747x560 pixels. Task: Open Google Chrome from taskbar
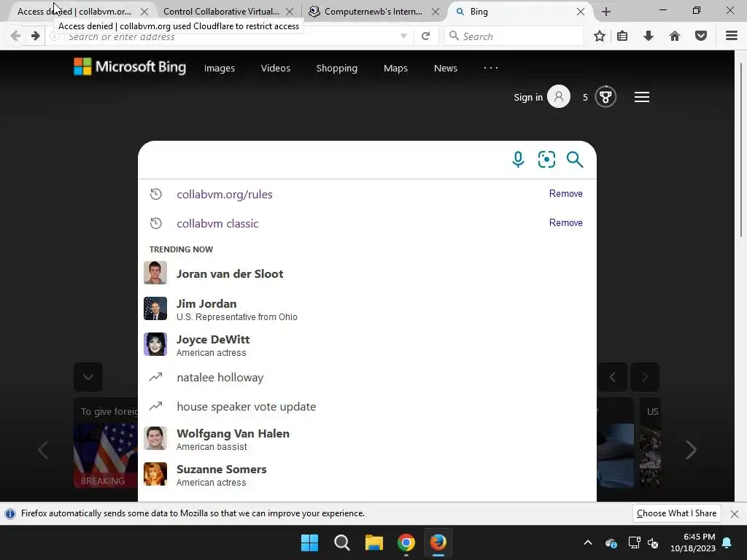(x=406, y=542)
